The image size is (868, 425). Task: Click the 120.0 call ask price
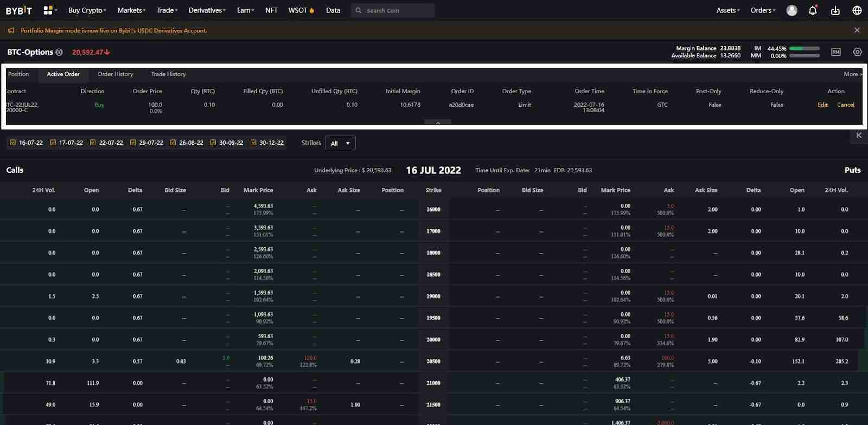tap(310, 358)
